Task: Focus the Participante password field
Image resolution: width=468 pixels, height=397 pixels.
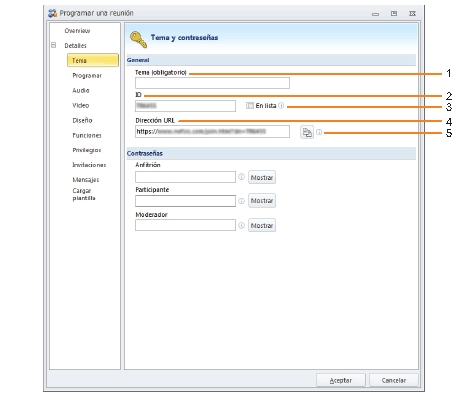Action: click(x=185, y=201)
